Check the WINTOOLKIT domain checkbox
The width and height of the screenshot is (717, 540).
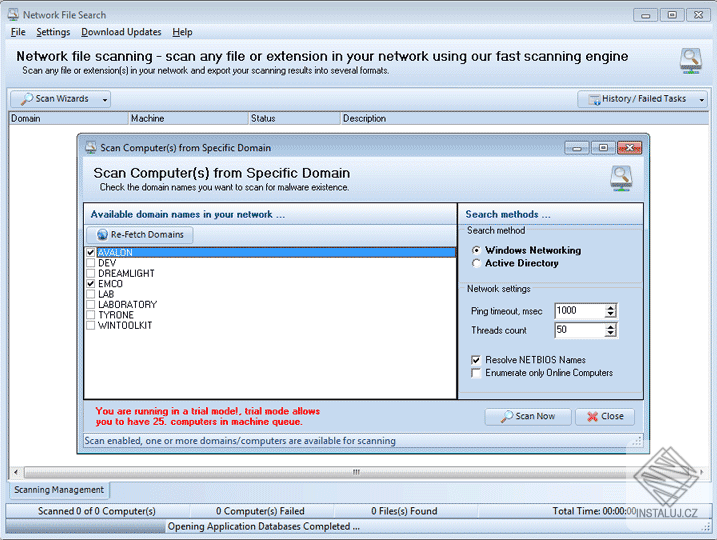pyautogui.click(x=91, y=325)
